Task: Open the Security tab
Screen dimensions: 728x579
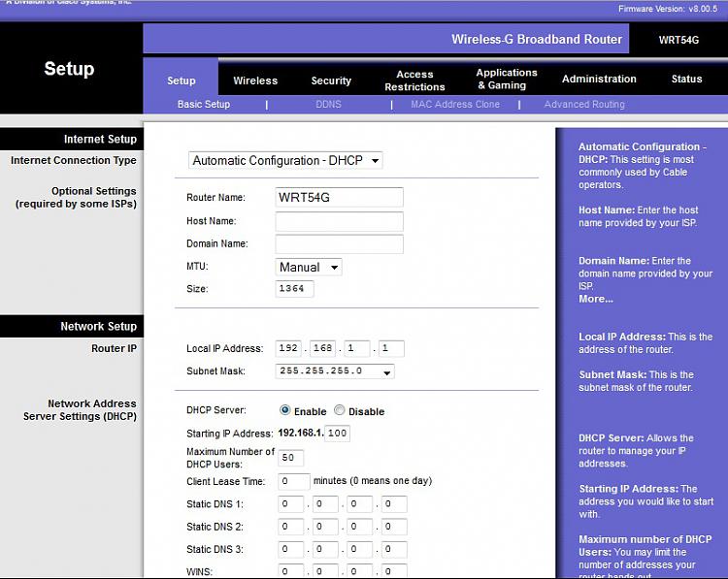Action: [331, 80]
